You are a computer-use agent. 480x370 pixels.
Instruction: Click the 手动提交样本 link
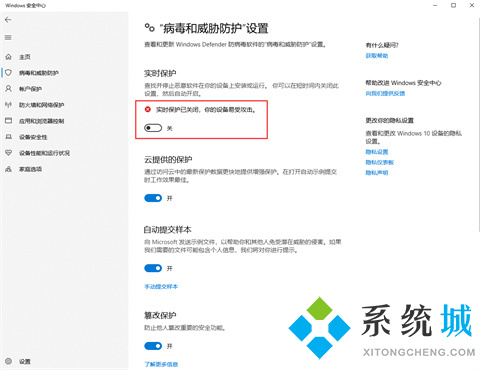[161, 286]
